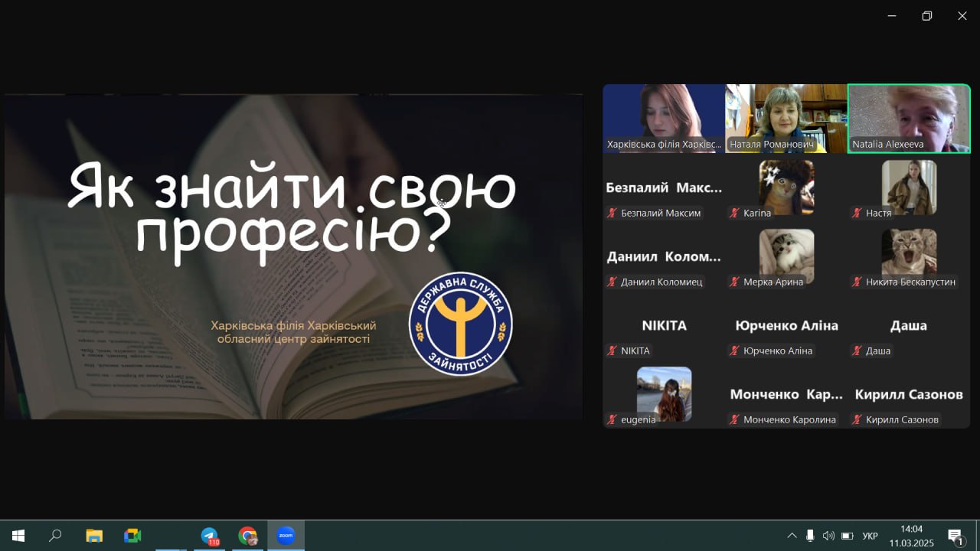Viewport: 980px width, 551px height.
Task: Click the muted mic icon beside Кирилл Сазонов
Action: (x=857, y=419)
